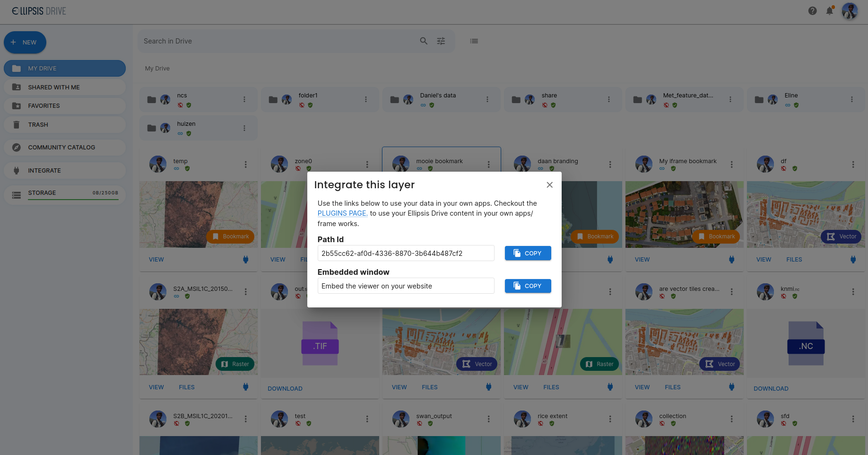
Task: Click the .NC file icon for knmi
Action: coord(806,344)
